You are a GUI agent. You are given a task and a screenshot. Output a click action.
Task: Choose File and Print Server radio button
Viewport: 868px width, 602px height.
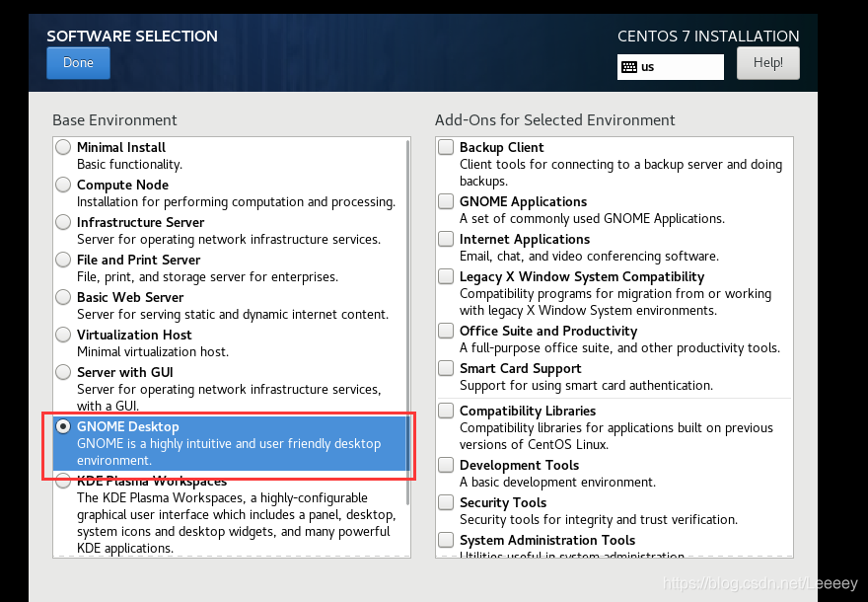tap(63, 260)
